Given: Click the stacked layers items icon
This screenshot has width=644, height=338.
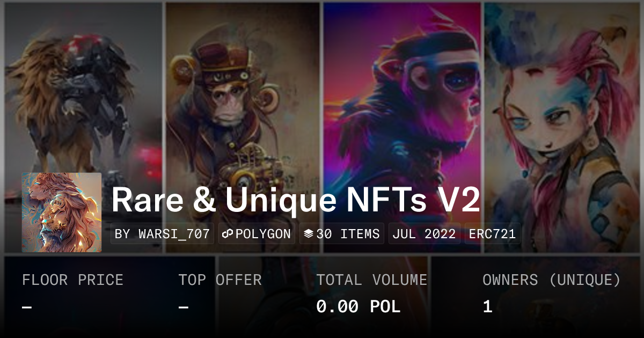Looking at the screenshot, I should click(x=309, y=234).
